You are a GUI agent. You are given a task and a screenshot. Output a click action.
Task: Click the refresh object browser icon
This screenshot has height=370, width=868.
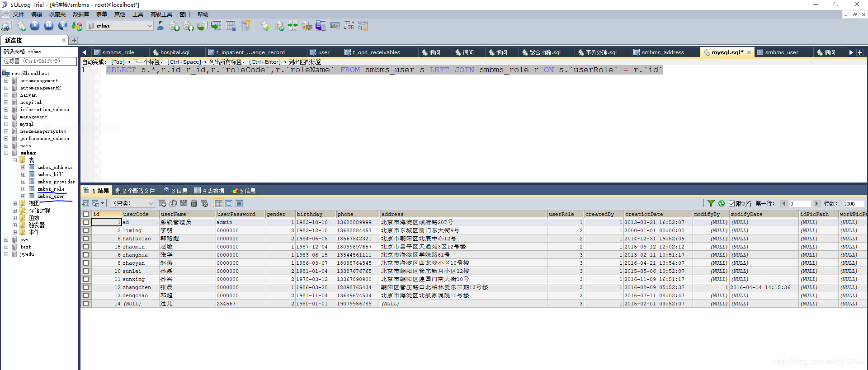click(77, 26)
